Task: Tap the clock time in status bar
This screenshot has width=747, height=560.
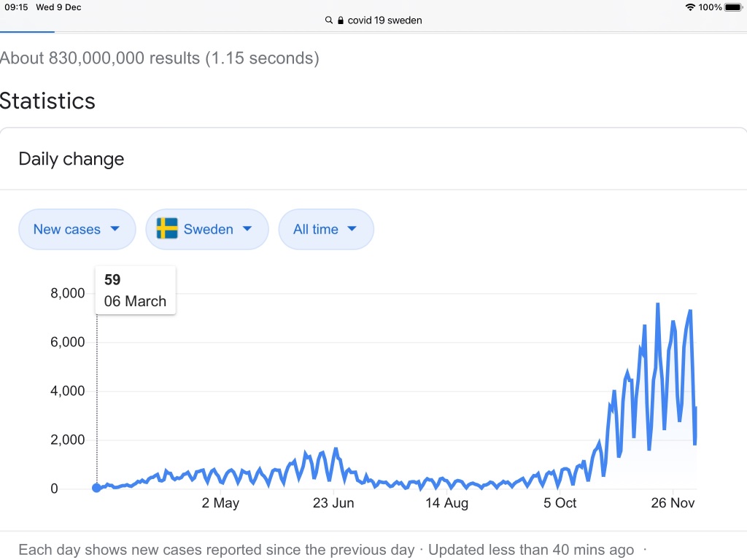Action: [x=16, y=7]
